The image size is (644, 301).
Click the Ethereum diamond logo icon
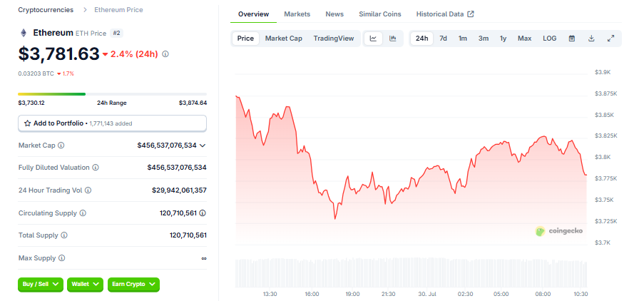[x=24, y=33]
